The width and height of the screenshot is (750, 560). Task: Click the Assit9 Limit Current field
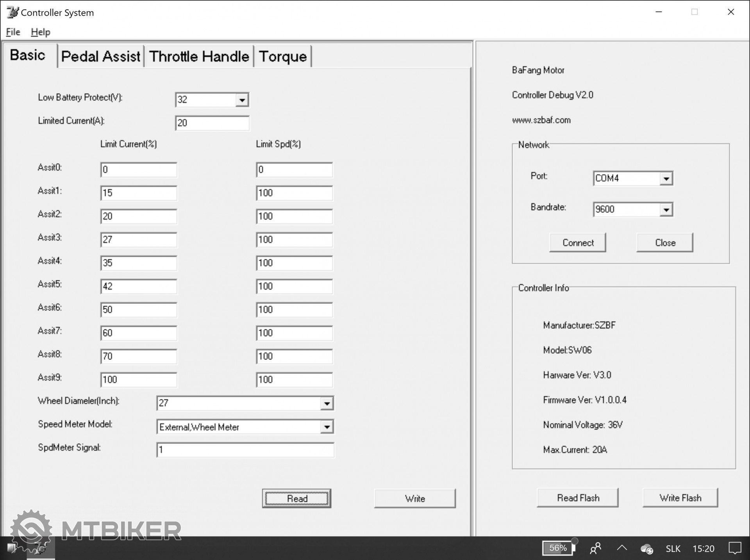tap(138, 380)
